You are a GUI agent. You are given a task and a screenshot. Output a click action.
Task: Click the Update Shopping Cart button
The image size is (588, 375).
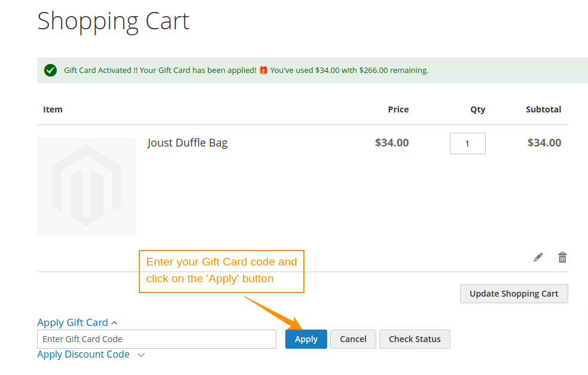tap(514, 294)
